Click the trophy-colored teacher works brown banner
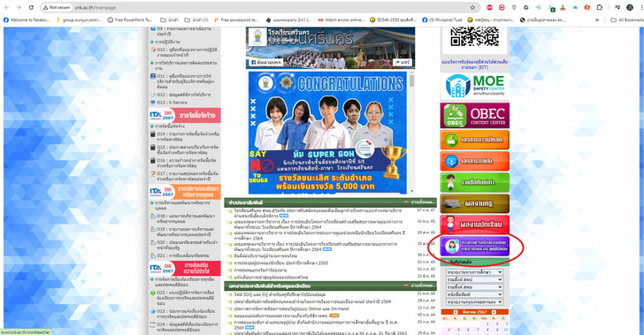Screen dimensions: 644x335 point(475,203)
